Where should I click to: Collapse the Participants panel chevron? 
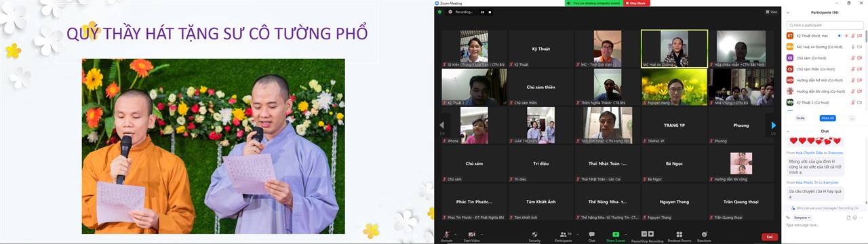(787, 12)
